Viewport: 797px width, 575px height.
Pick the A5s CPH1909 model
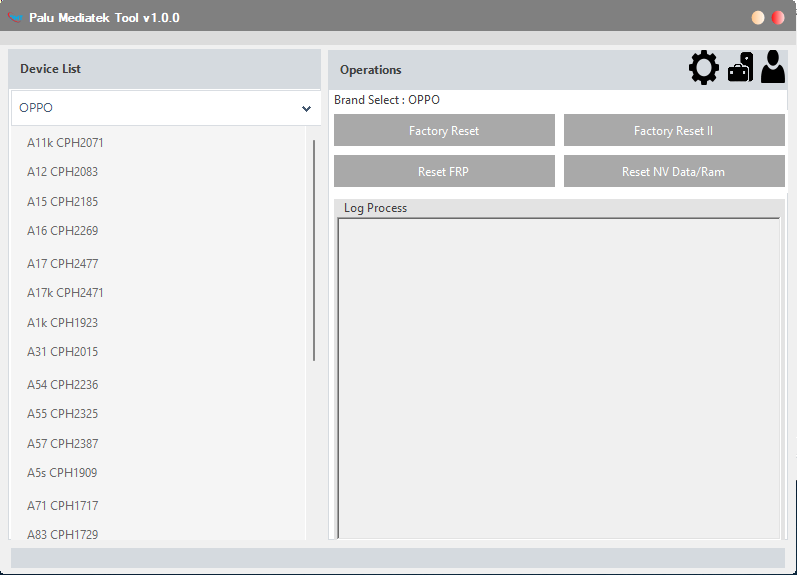click(62, 473)
